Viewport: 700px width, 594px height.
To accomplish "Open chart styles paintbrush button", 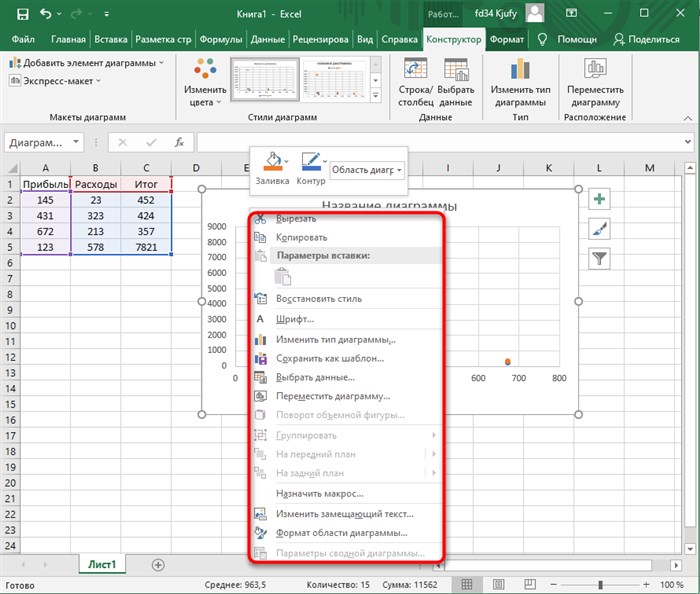I will click(599, 229).
